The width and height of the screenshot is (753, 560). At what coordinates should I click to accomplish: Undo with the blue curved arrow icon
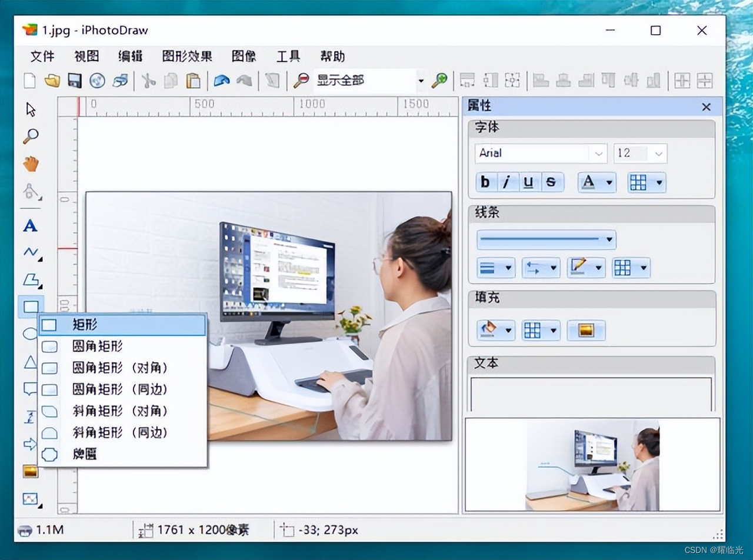(x=221, y=81)
